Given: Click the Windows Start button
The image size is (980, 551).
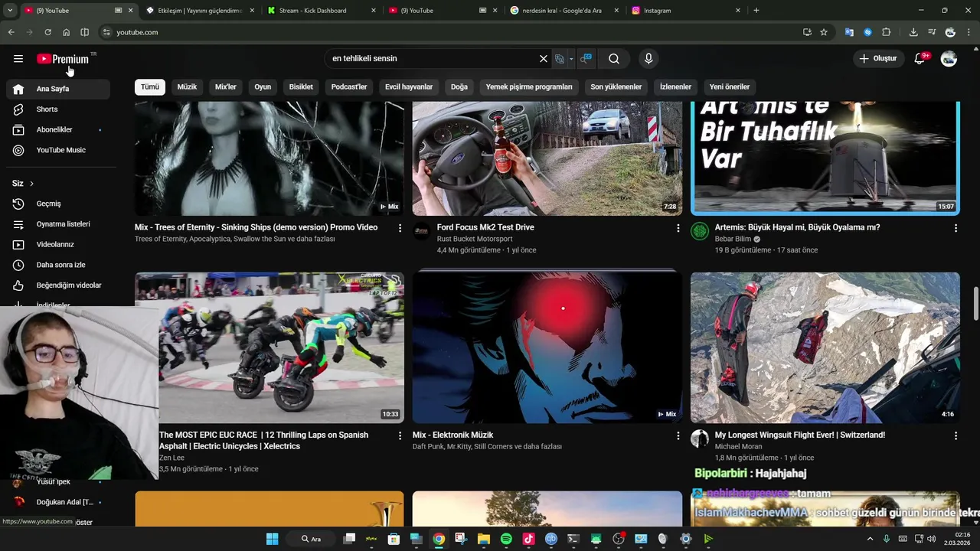Looking at the screenshot, I should [272, 539].
